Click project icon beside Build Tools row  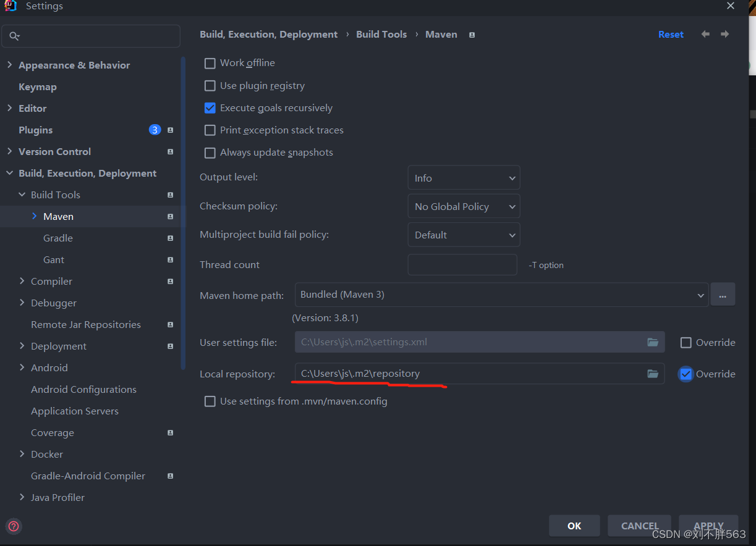[170, 195]
